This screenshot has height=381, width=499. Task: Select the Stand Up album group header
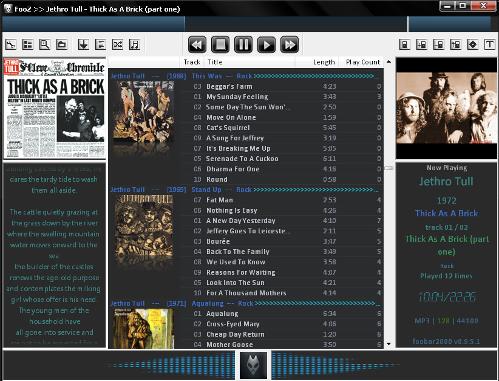pyautogui.click(x=244, y=190)
